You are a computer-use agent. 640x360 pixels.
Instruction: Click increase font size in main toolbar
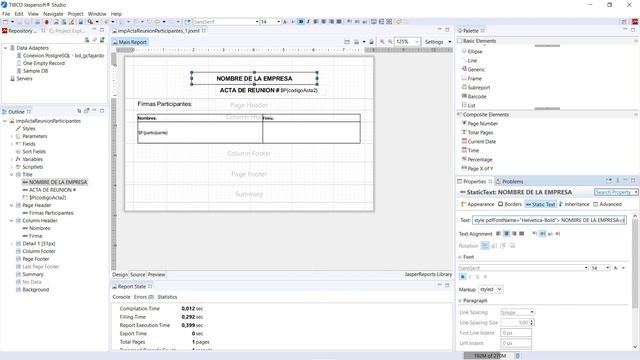tap(285, 22)
